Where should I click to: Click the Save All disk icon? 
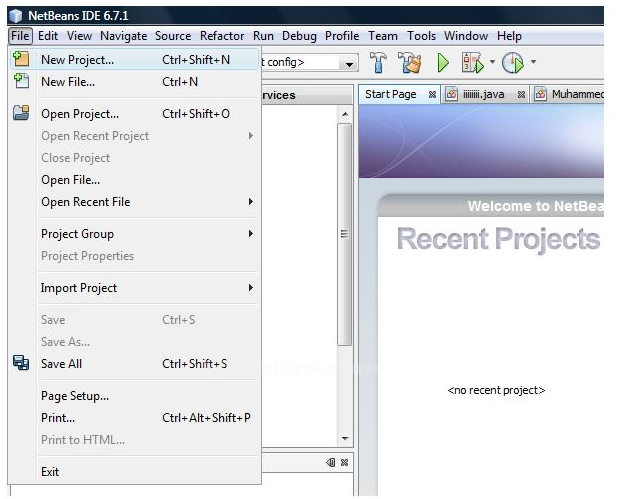pos(21,364)
